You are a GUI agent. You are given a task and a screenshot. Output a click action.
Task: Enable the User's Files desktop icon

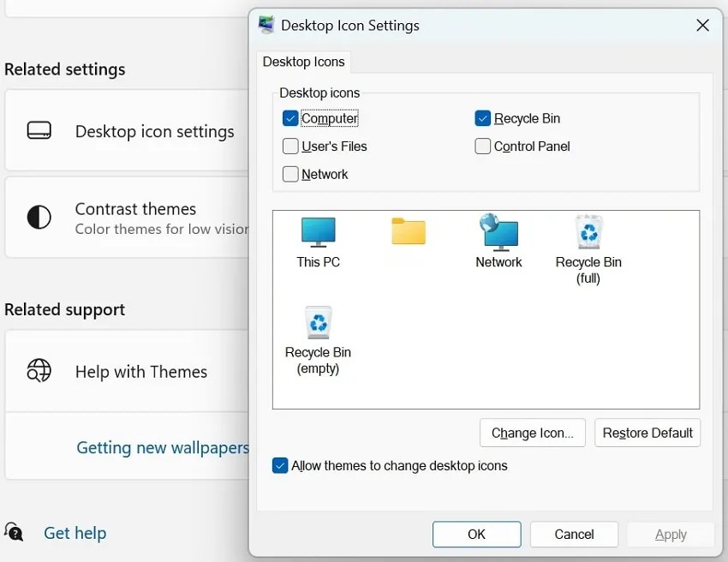pos(290,146)
